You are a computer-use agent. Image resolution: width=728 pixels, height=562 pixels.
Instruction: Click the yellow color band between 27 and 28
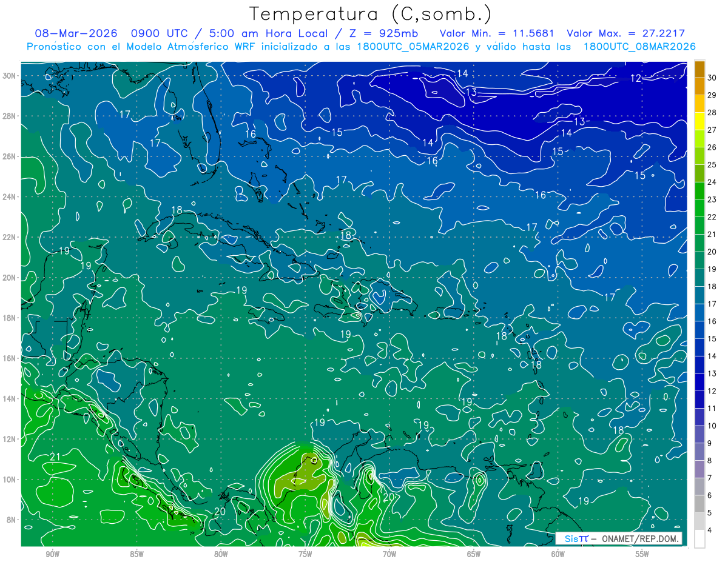(x=699, y=121)
